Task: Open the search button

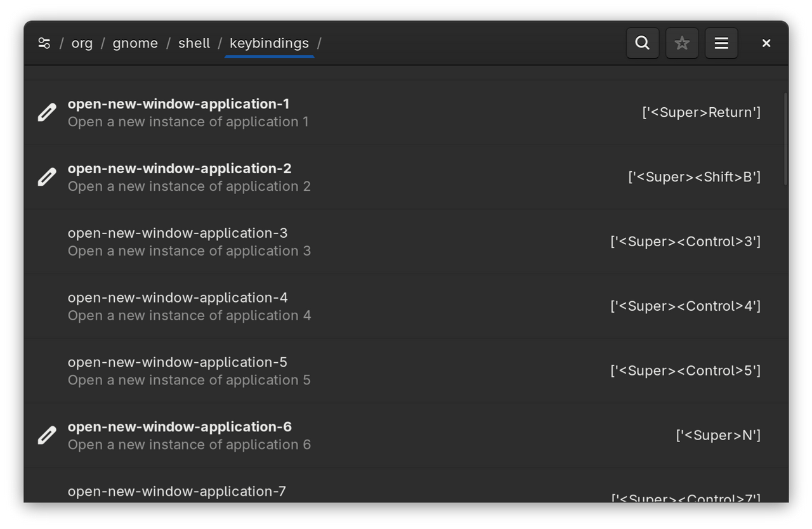Action: click(643, 43)
